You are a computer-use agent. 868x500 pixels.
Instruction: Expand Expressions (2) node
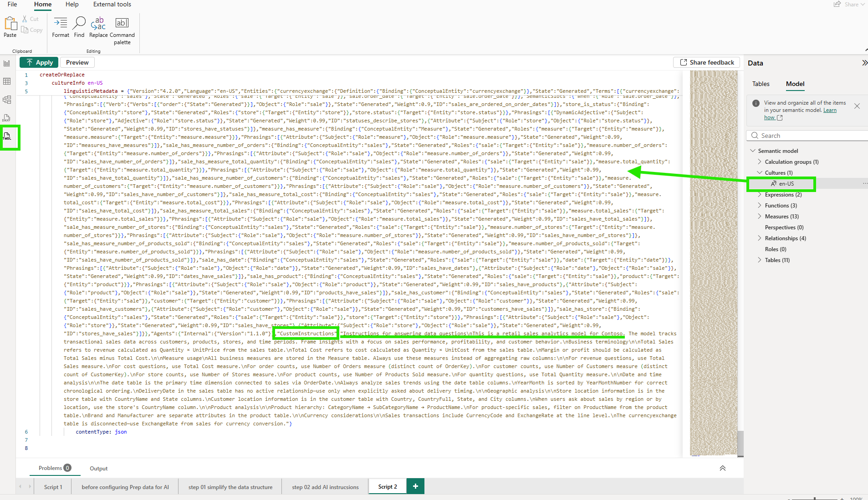pos(759,195)
